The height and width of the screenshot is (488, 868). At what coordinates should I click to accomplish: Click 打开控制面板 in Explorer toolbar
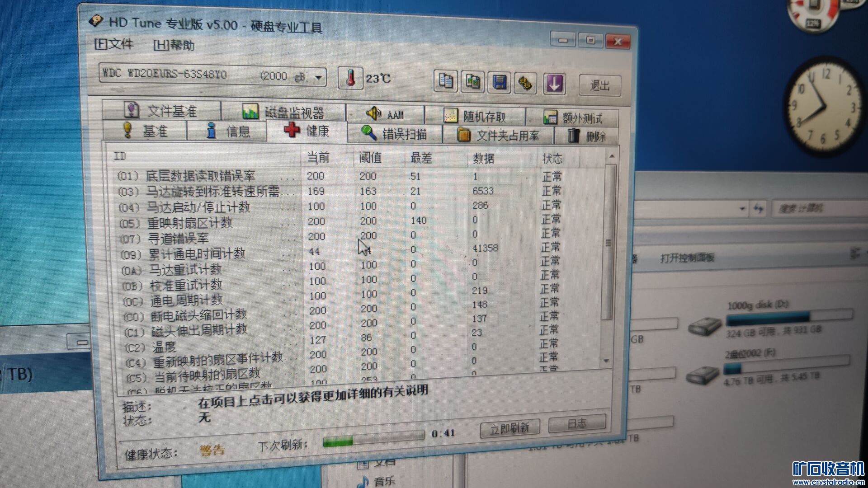(x=687, y=258)
